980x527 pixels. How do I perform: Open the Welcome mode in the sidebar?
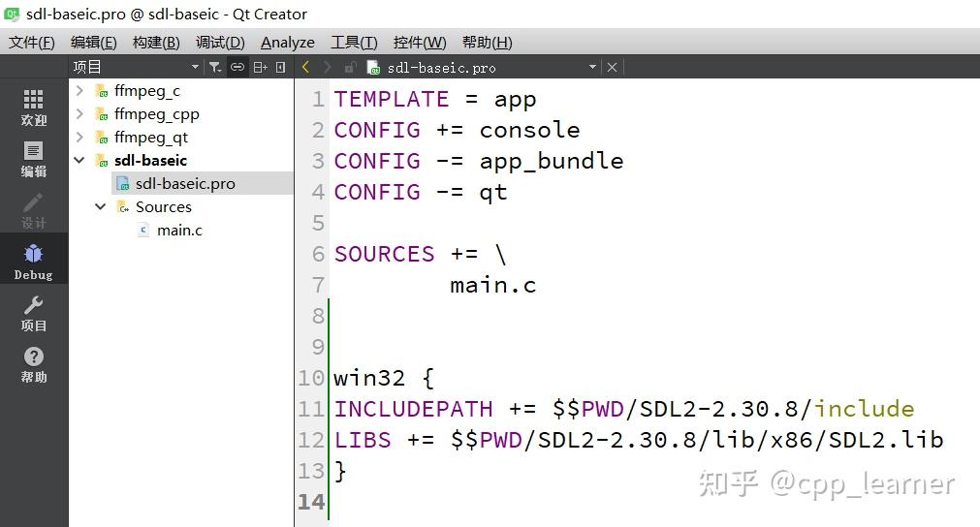[x=34, y=108]
